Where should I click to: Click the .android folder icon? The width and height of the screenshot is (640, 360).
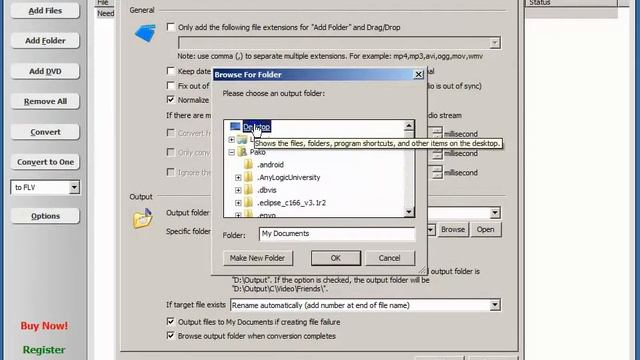coord(248,164)
